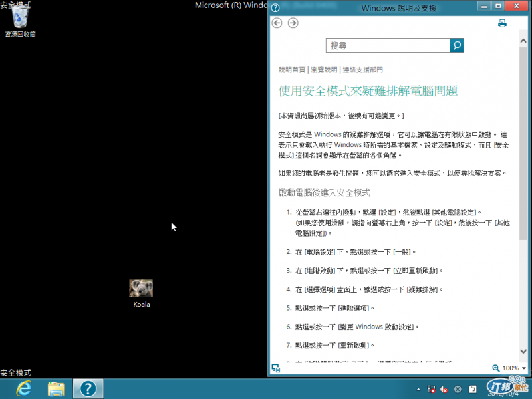Print the help topic with printer icon

pos(502,23)
